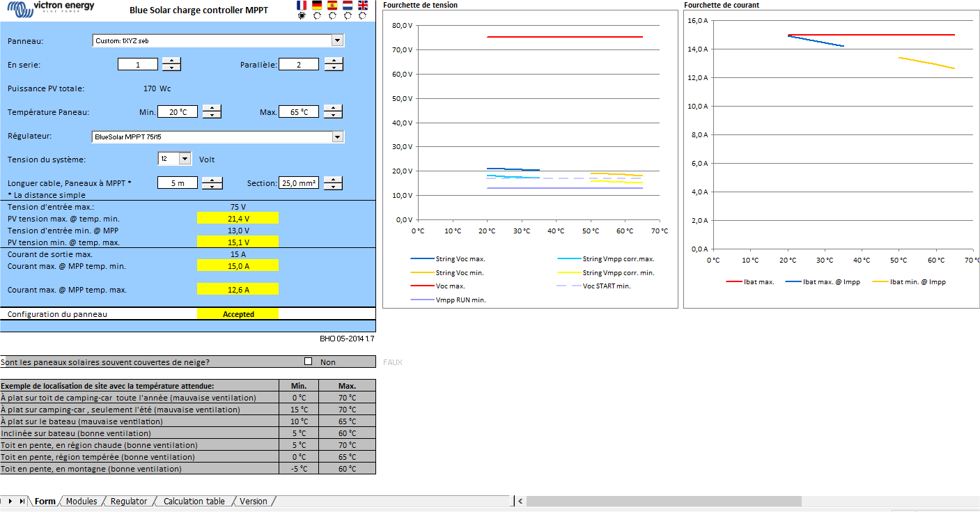Switch to the Modules sheet tab
980x512 pixels.
[81, 501]
